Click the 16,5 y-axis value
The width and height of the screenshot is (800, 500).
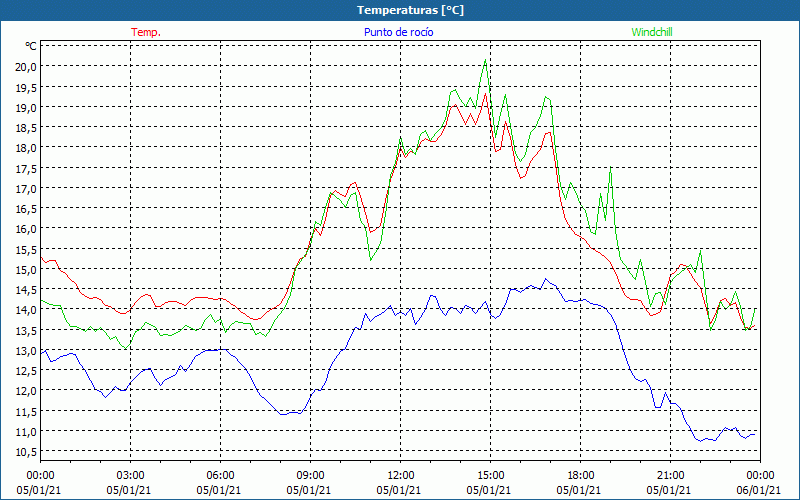point(27,208)
